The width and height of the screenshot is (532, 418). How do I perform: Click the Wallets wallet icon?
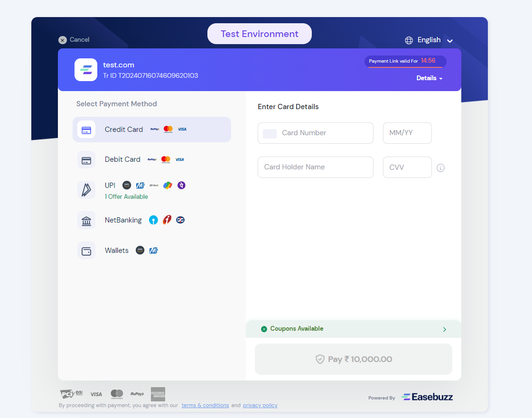click(86, 251)
